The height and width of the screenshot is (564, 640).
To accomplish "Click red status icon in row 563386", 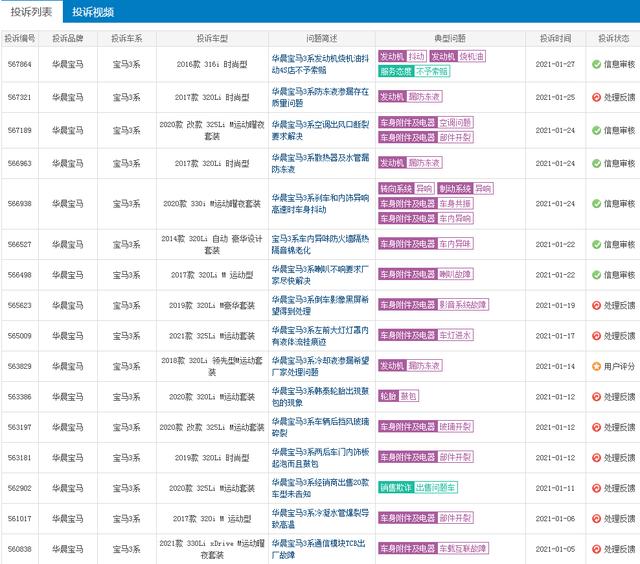I will point(596,396).
